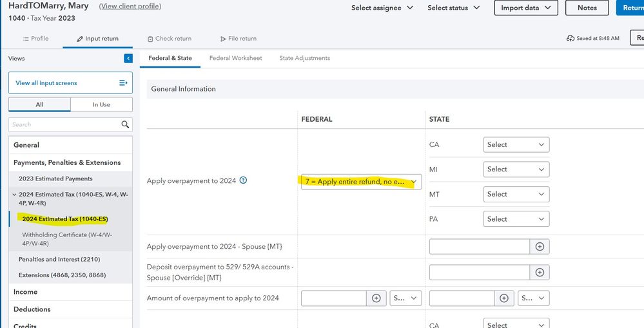Click the Search input field in Views

click(64, 124)
